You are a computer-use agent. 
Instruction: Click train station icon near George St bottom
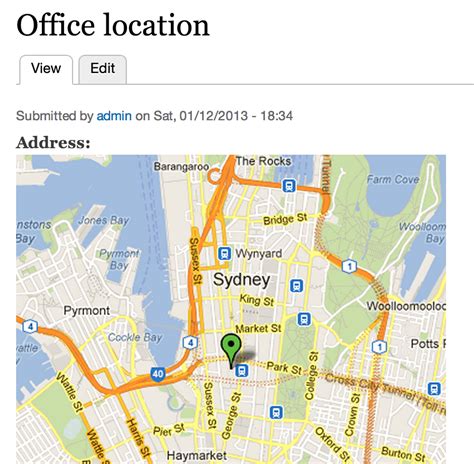point(276,413)
